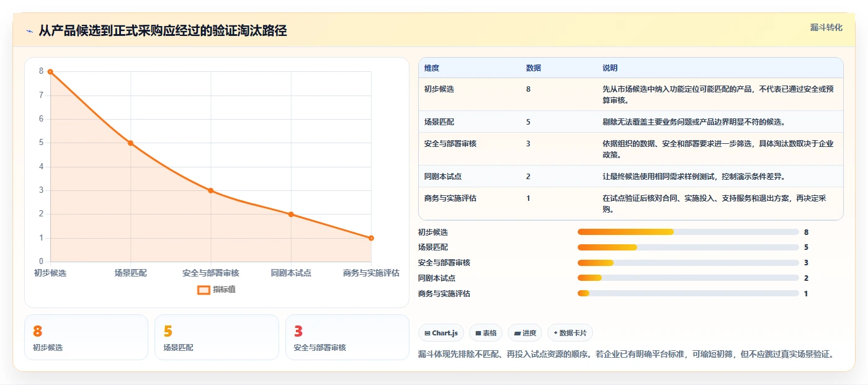Click the 说明 column header
Screen dimensions: 868x385
(x=610, y=68)
